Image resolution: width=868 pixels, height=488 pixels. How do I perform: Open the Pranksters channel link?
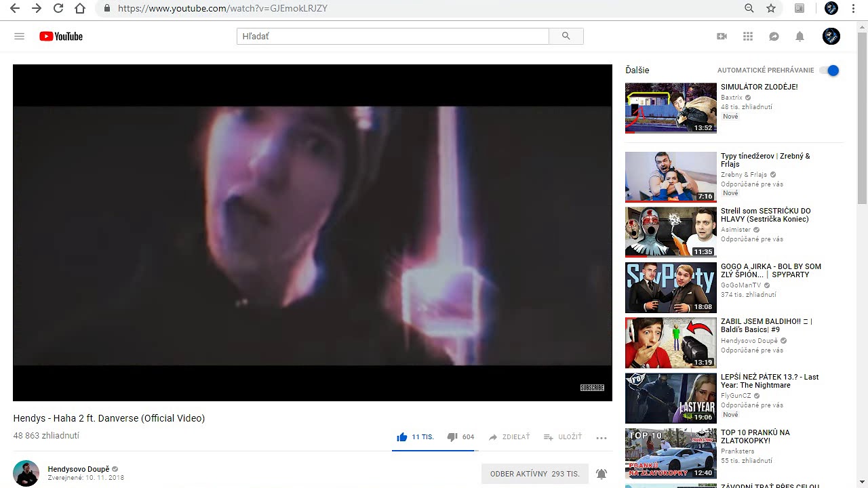[x=737, y=451]
